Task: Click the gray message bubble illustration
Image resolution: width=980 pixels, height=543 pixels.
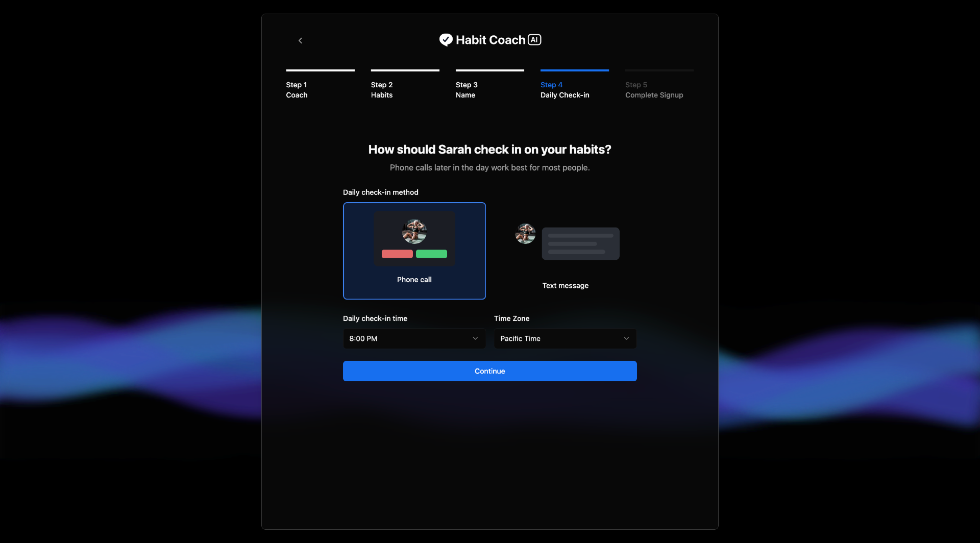Action: point(581,243)
